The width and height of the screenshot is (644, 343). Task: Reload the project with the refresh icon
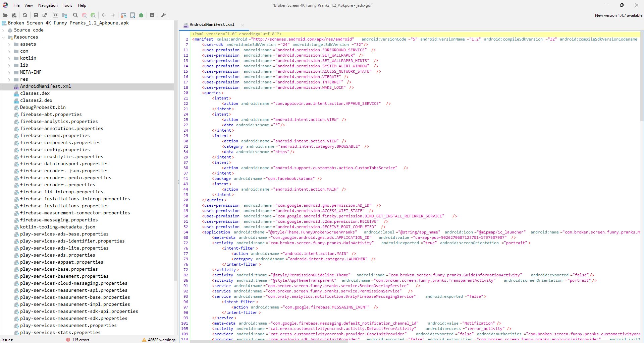click(x=25, y=15)
